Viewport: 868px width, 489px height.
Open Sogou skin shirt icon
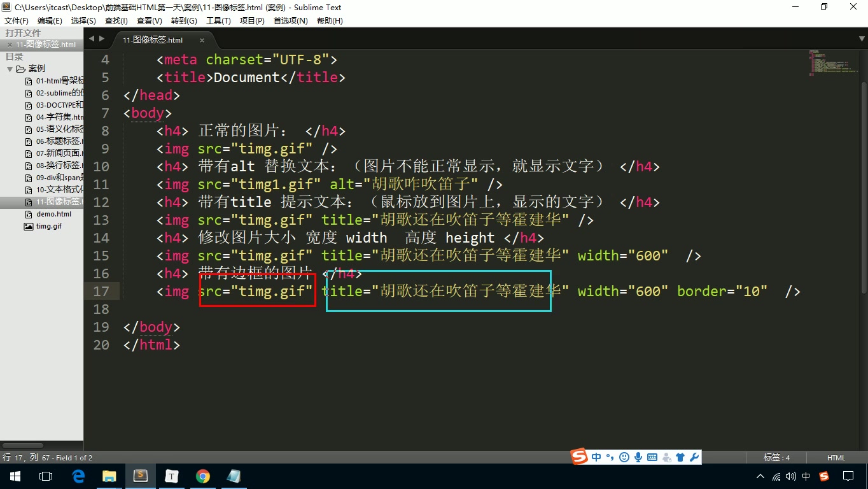(680, 457)
